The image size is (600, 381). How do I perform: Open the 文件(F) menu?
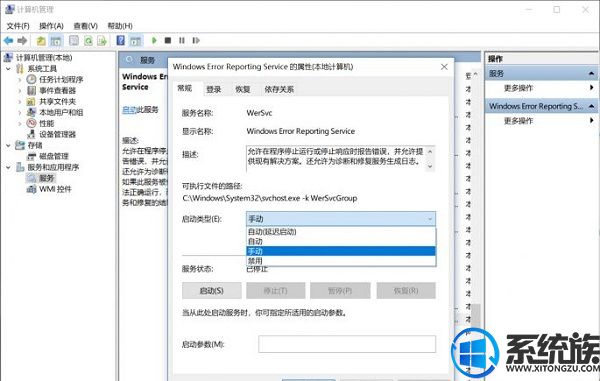tap(18, 26)
